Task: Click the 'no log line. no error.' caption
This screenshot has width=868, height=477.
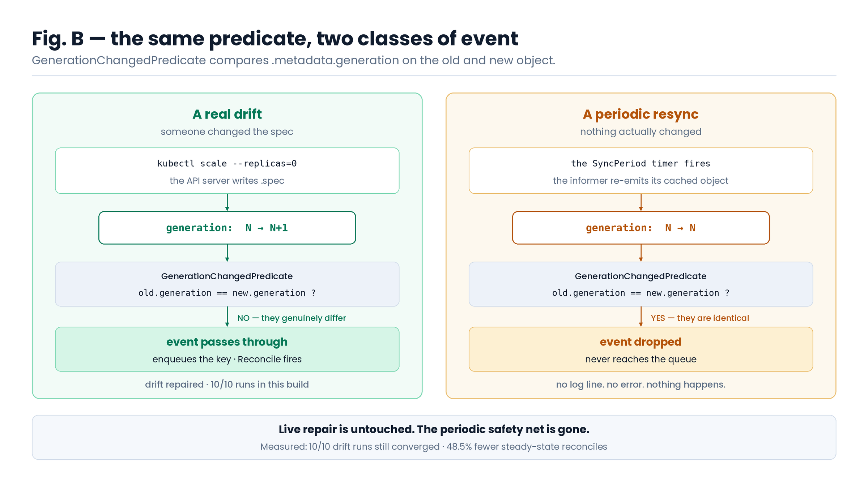Action: click(x=641, y=384)
